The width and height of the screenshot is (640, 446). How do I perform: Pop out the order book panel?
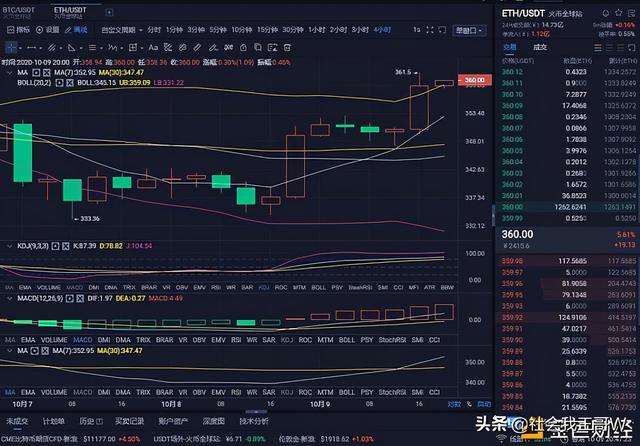(630, 47)
